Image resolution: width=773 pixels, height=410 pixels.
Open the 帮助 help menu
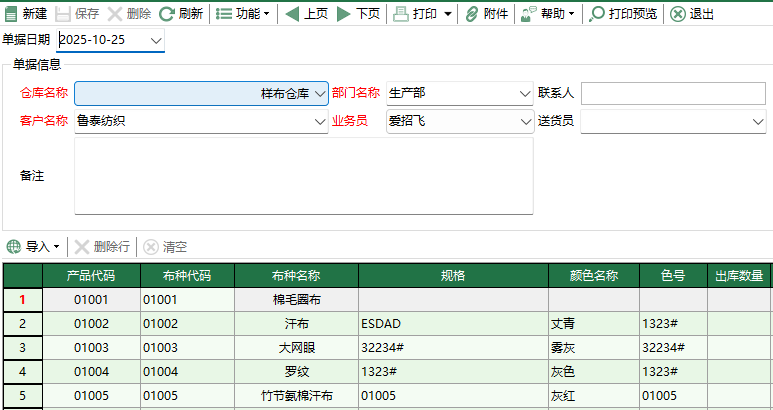tap(548, 14)
